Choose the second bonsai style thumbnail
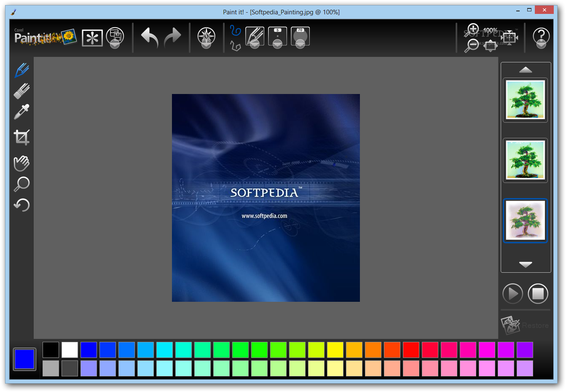Screen dimensions: 566x392 (x=525, y=160)
